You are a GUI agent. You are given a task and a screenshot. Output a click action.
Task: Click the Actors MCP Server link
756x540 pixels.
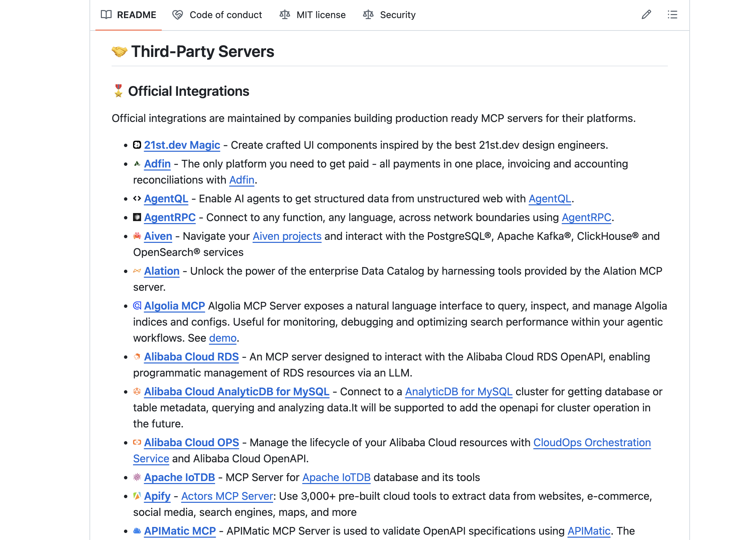227,496
